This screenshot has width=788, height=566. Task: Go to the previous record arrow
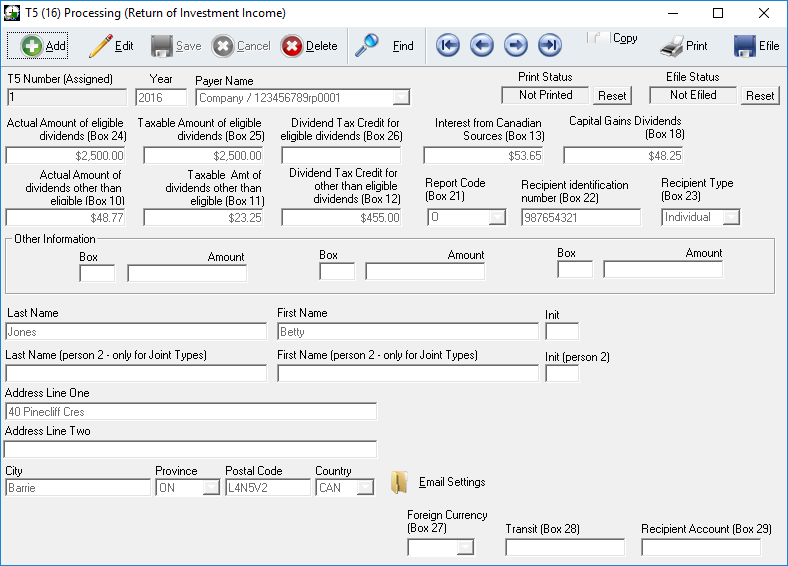pyautogui.click(x=482, y=45)
